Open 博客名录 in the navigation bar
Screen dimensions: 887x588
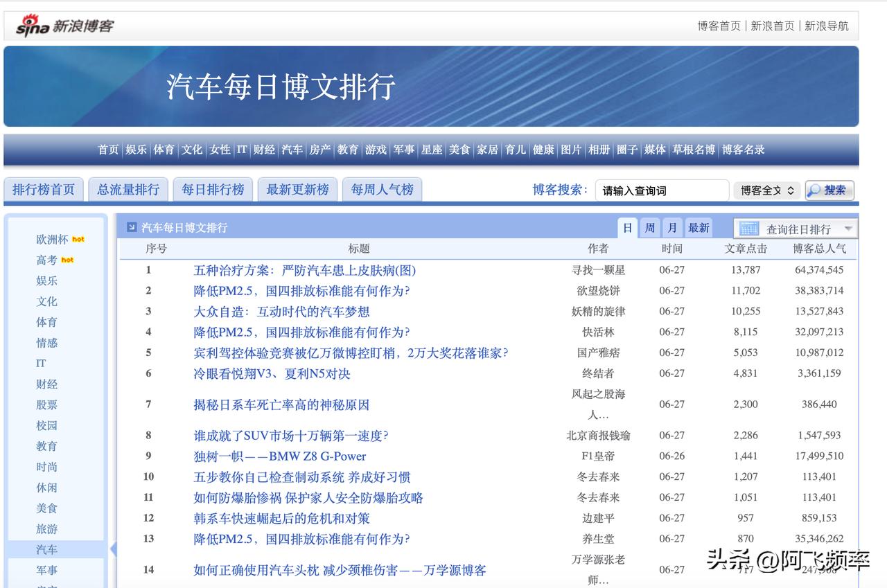click(744, 150)
